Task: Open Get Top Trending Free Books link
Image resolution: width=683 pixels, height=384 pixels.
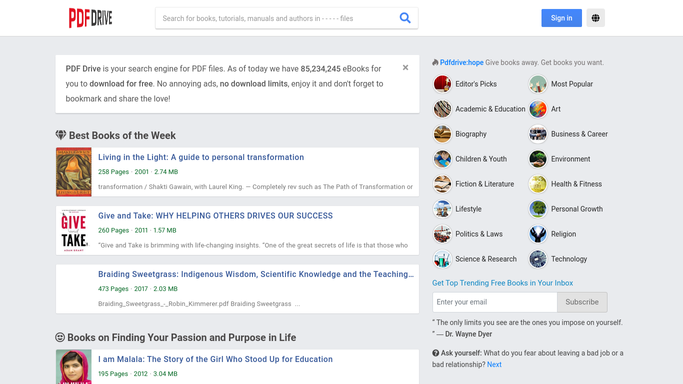Action: (502, 283)
